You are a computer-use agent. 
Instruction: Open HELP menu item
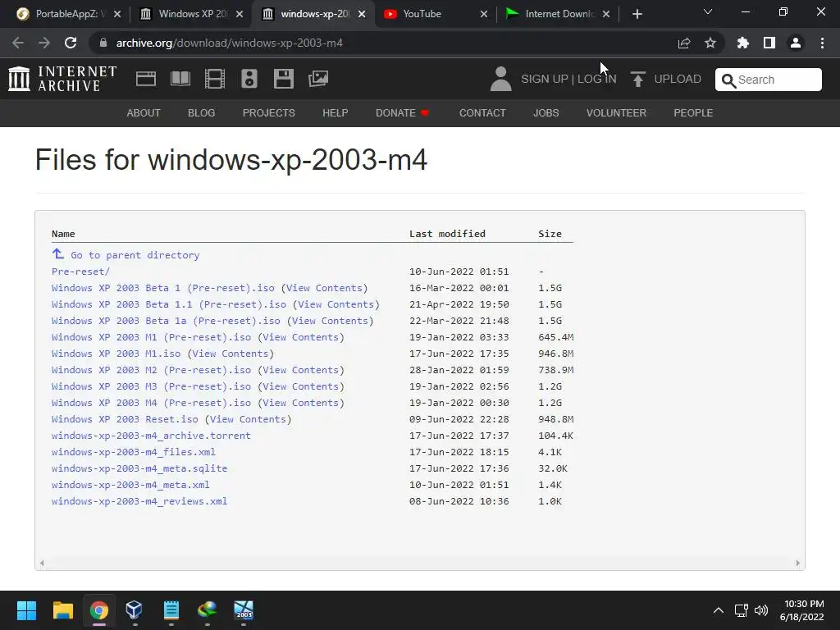click(336, 113)
